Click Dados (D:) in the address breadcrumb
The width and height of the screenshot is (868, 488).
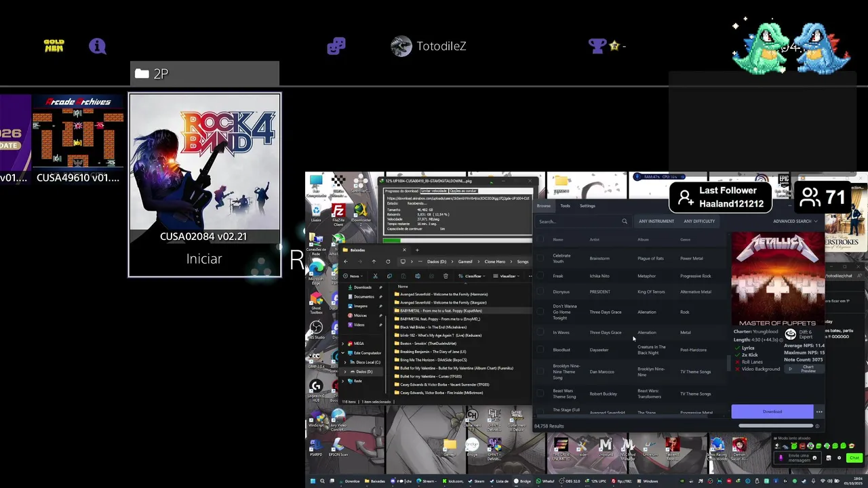pos(437,262)
